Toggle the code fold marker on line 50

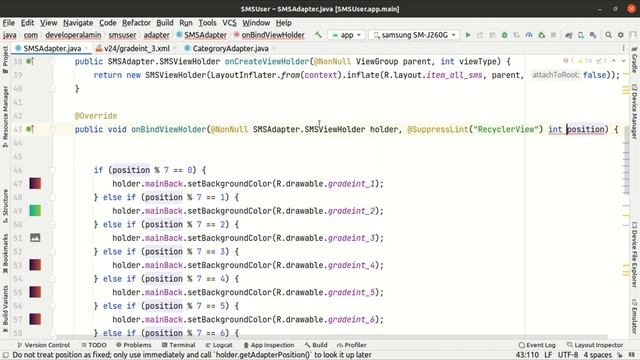[x=53, y=224]
